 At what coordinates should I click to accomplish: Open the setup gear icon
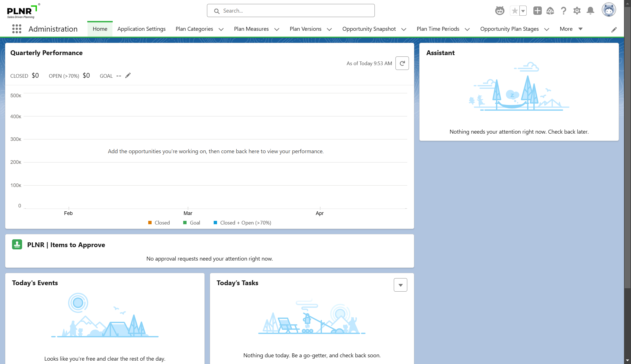click(577, 11)
